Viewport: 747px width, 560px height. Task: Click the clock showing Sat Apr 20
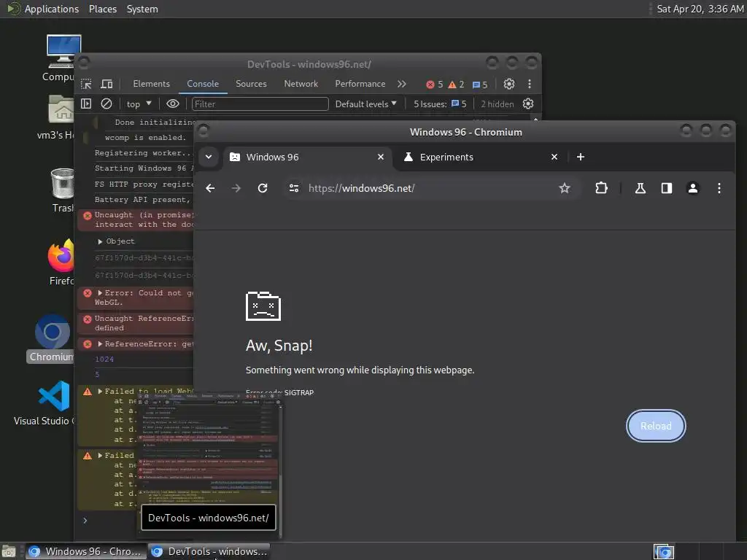tap(700, 9)
